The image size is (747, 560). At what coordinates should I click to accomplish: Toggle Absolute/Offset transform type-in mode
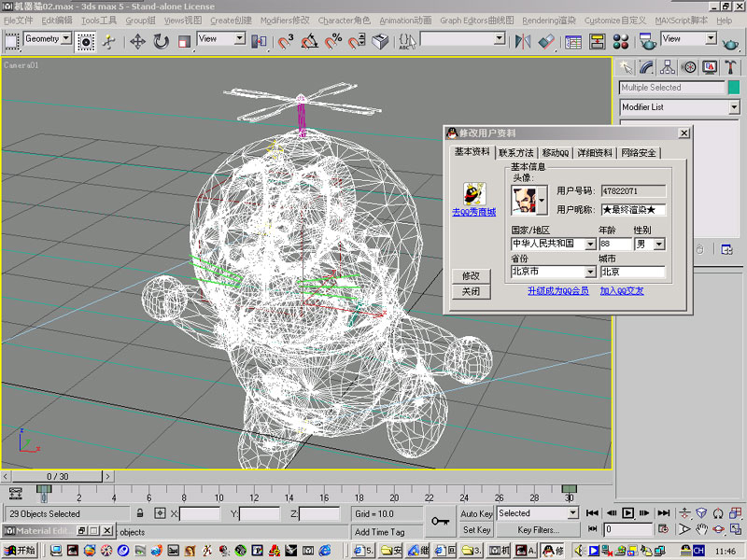point(160,513)
